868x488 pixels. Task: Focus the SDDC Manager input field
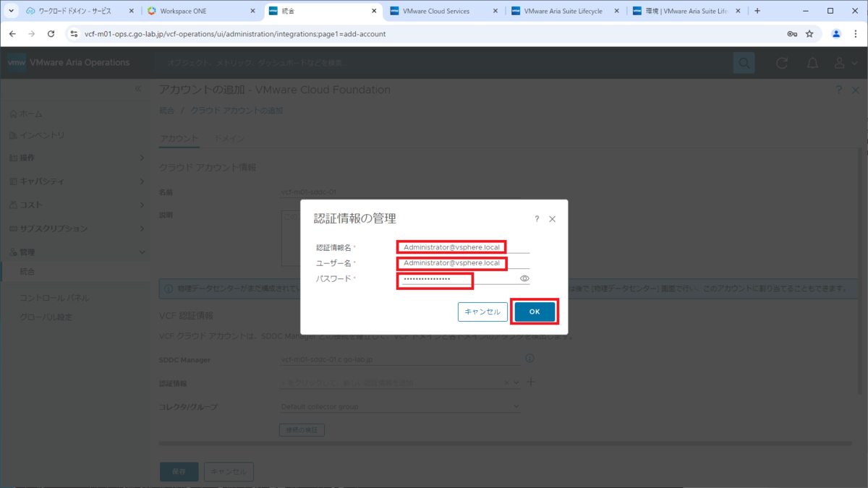point(400,359)
